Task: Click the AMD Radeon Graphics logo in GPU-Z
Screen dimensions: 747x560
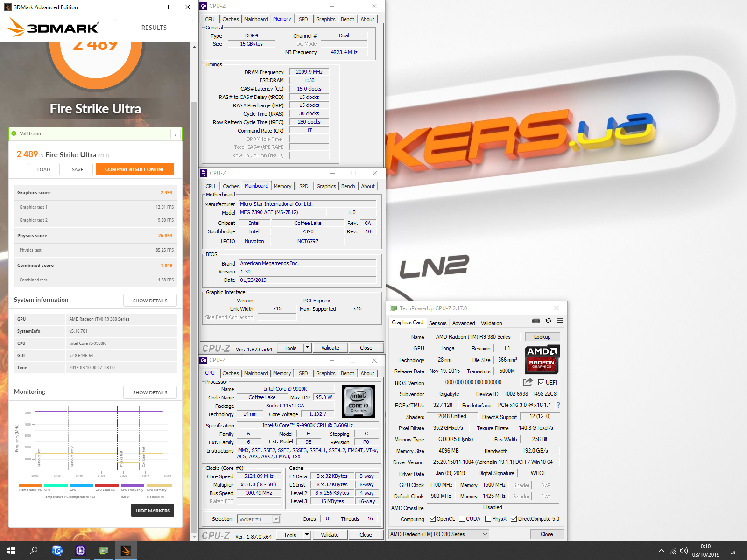Action: pyautogui.click(x=542, y=359)
